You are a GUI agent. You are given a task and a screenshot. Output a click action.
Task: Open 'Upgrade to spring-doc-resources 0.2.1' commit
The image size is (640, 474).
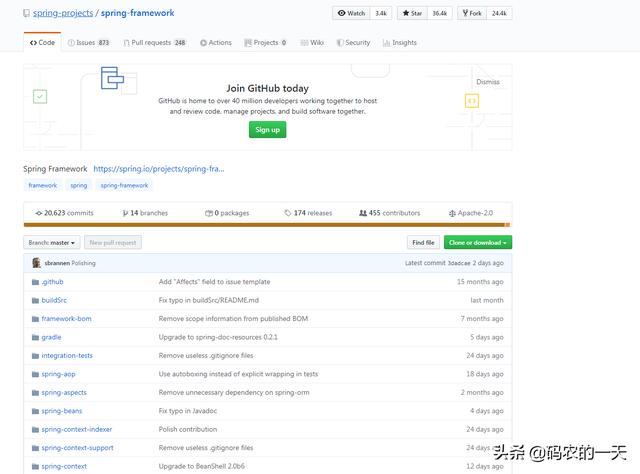(218, 337)
